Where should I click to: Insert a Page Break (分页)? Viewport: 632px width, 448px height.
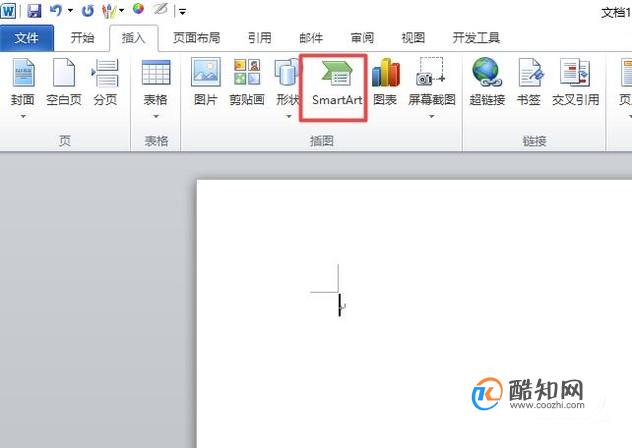click(x=105, y=82)
